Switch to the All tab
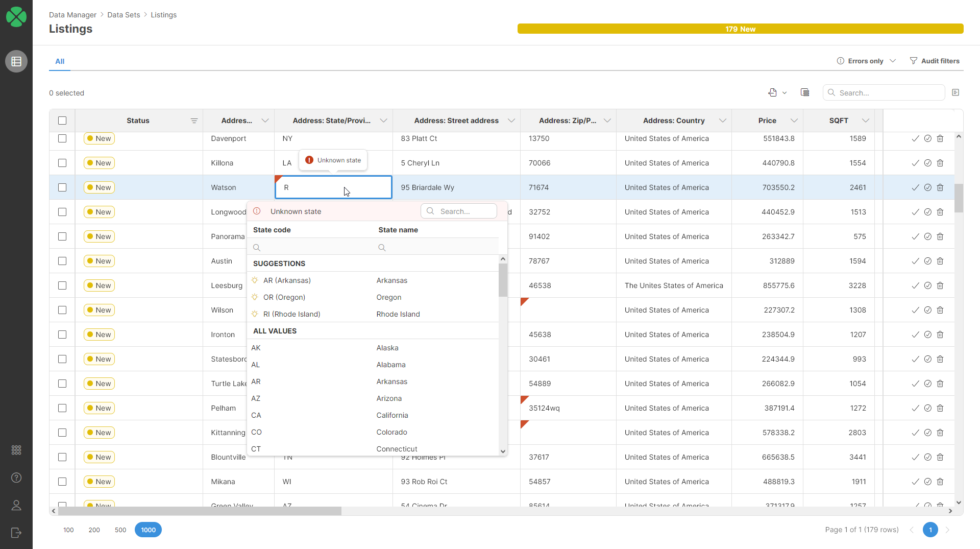 pyautogui.click(x=59, y=61)
